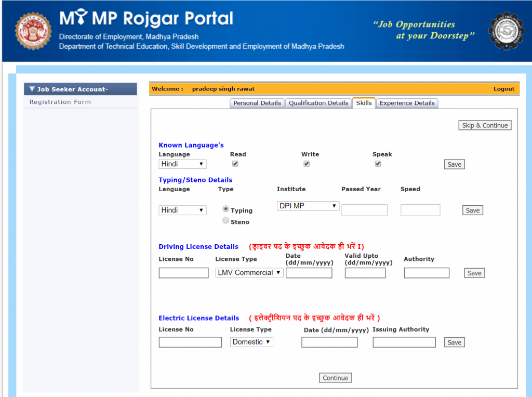Focus the Electric License Date field

329,342
